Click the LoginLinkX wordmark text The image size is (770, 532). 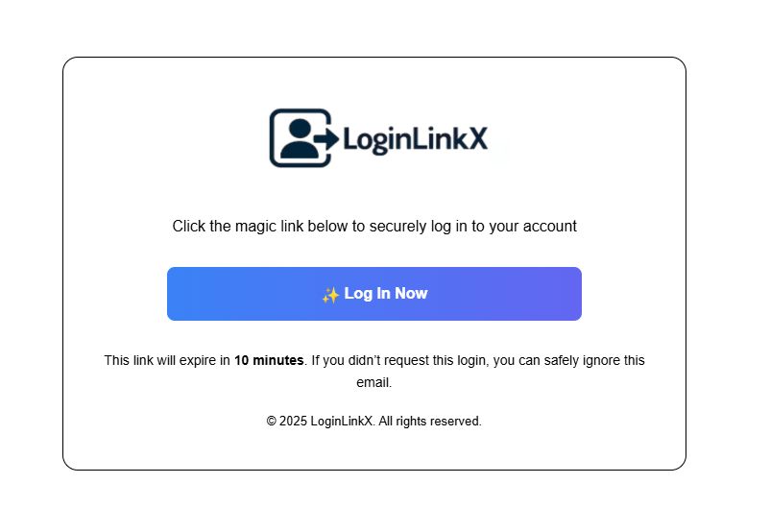click(415, 139)
